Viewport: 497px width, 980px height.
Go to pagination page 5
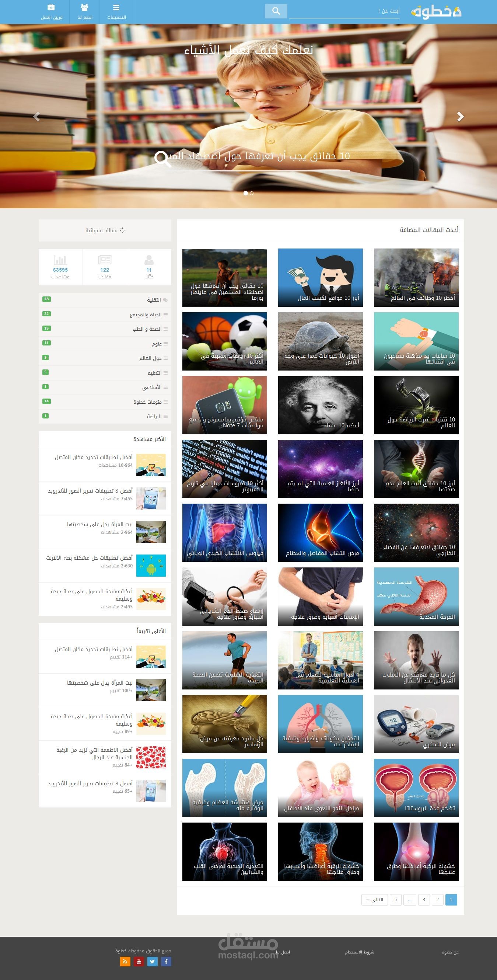(x=395, y=899)
